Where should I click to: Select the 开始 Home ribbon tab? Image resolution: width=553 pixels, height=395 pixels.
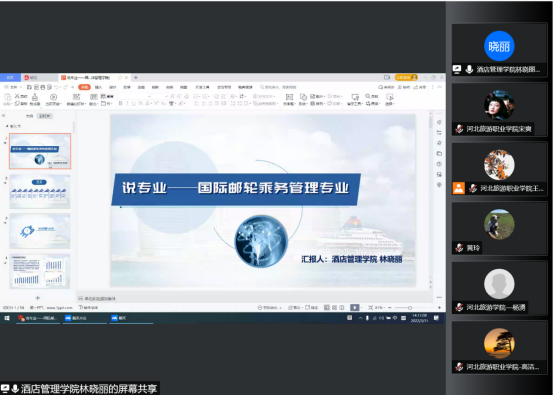84,87
